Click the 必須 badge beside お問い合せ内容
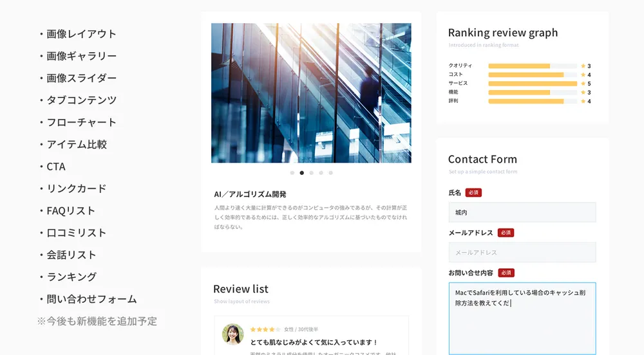The width and height of the screenshot is (644, 355). click(x=506, y=273)
